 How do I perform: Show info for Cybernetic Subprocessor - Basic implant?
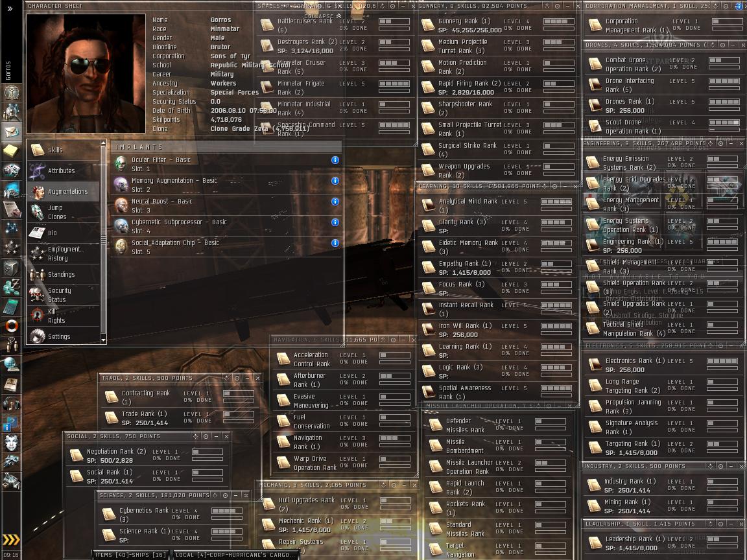pos(335,222)
